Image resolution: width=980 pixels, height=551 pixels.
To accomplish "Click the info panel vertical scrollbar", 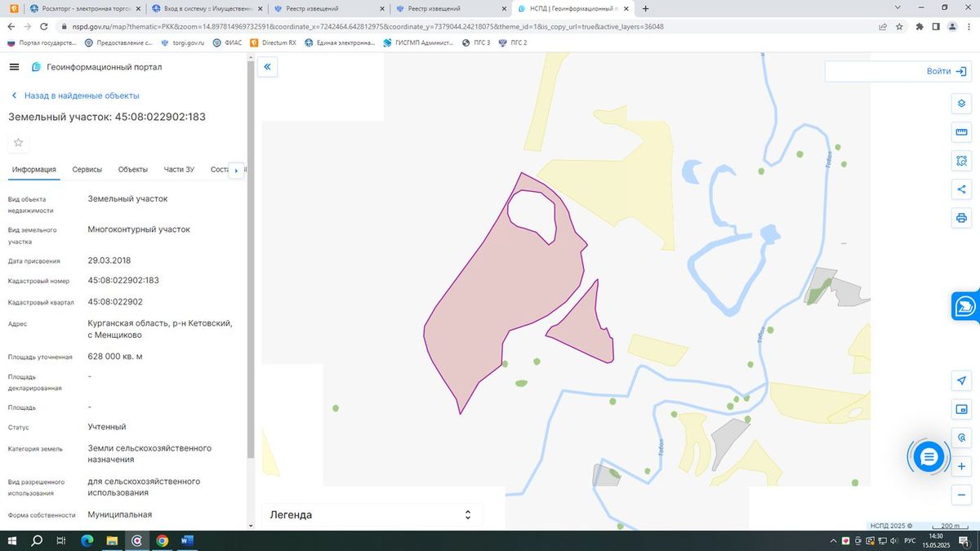I will click(250, 261).
